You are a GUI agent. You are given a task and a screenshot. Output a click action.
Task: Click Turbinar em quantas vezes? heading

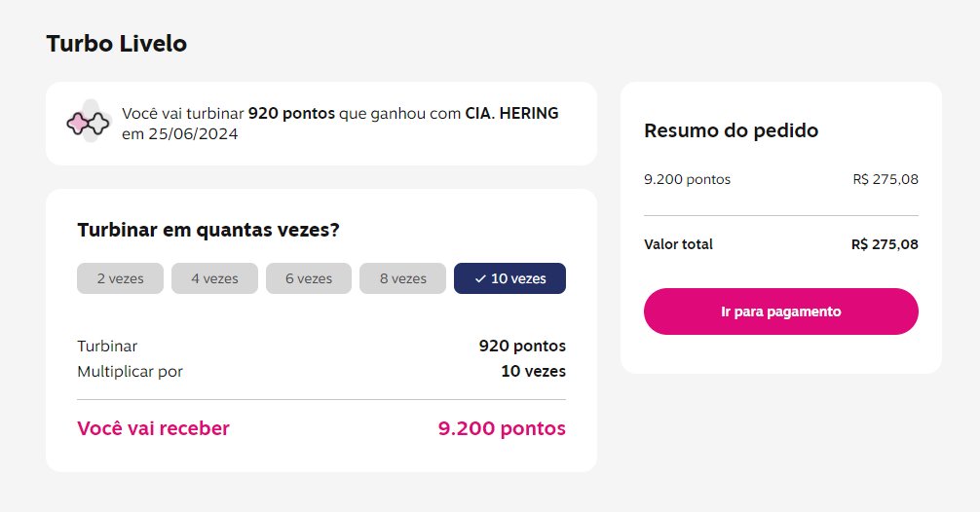(208, 230)
